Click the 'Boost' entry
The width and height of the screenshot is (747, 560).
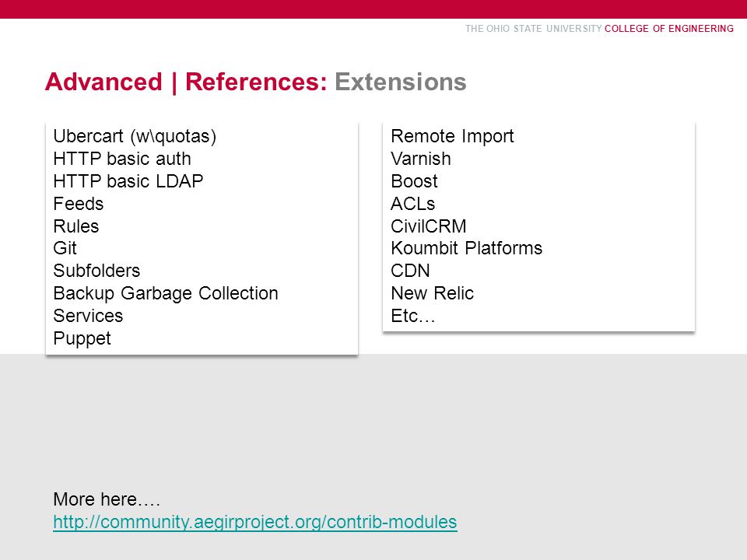click(414, 181)
